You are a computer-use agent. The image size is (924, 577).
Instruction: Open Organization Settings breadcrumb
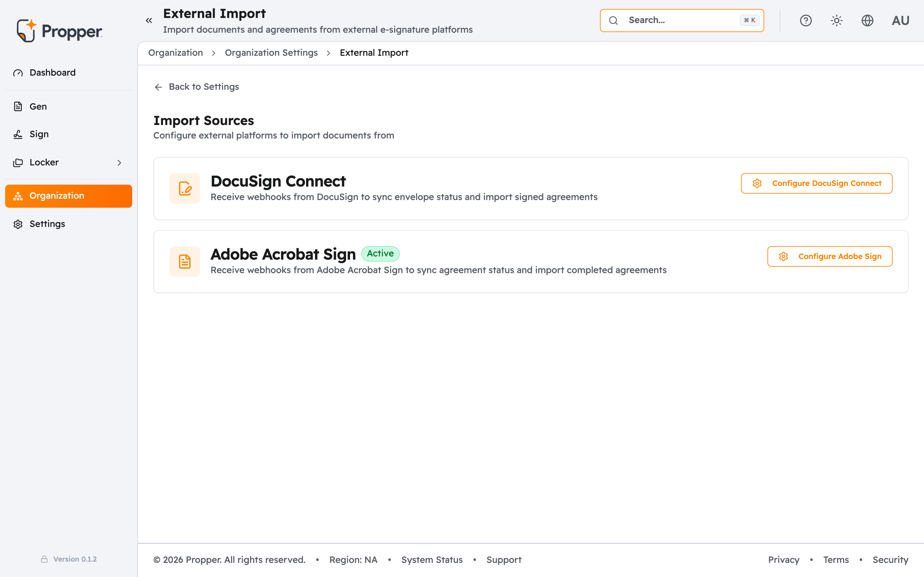pyautogui.click(x=271, y=53)
